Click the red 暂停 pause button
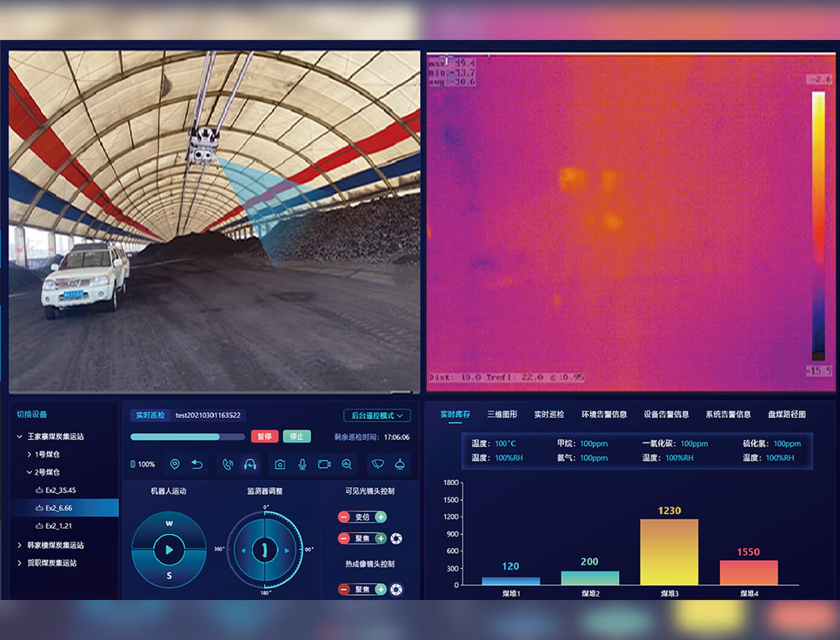 pos(265,436)
